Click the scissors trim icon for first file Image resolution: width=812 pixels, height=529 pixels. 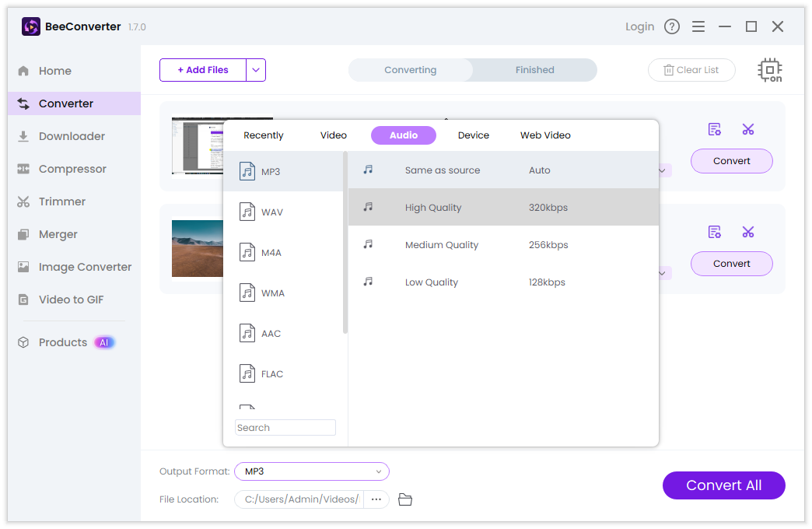tap(748, 129)
